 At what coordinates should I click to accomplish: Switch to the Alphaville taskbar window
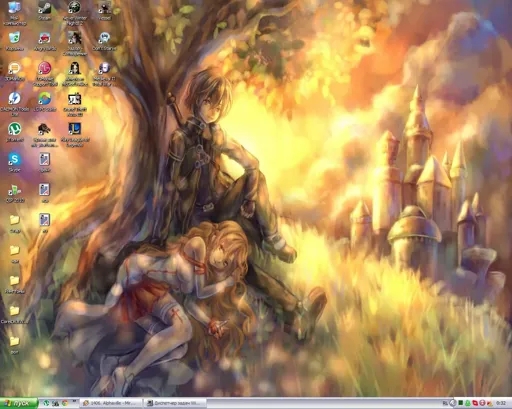[111, 403]
